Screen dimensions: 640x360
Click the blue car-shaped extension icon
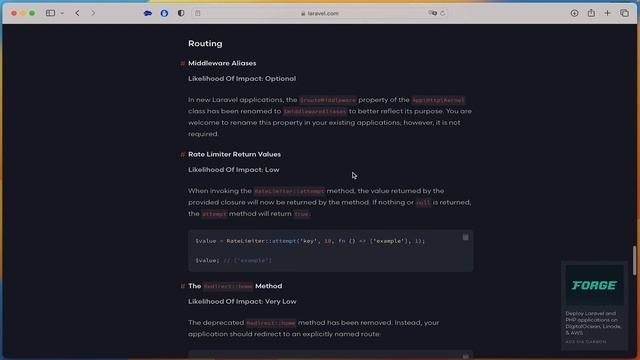tap(148, 13)
